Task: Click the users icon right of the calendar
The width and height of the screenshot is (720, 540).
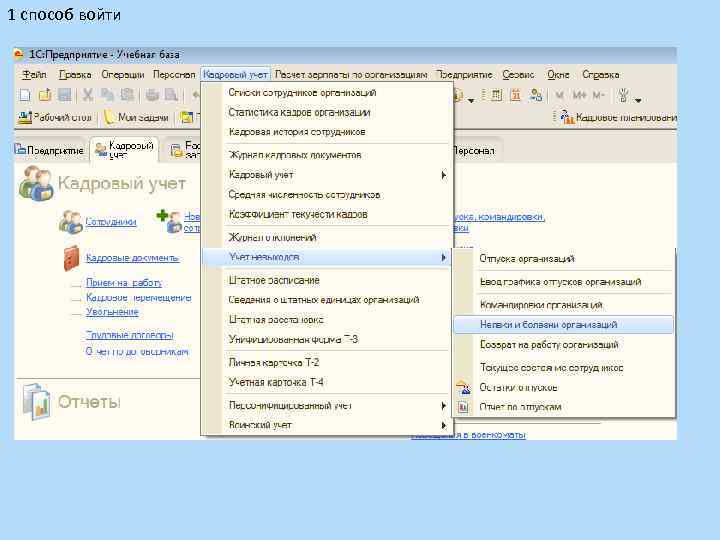Action: tap(536, 95)
